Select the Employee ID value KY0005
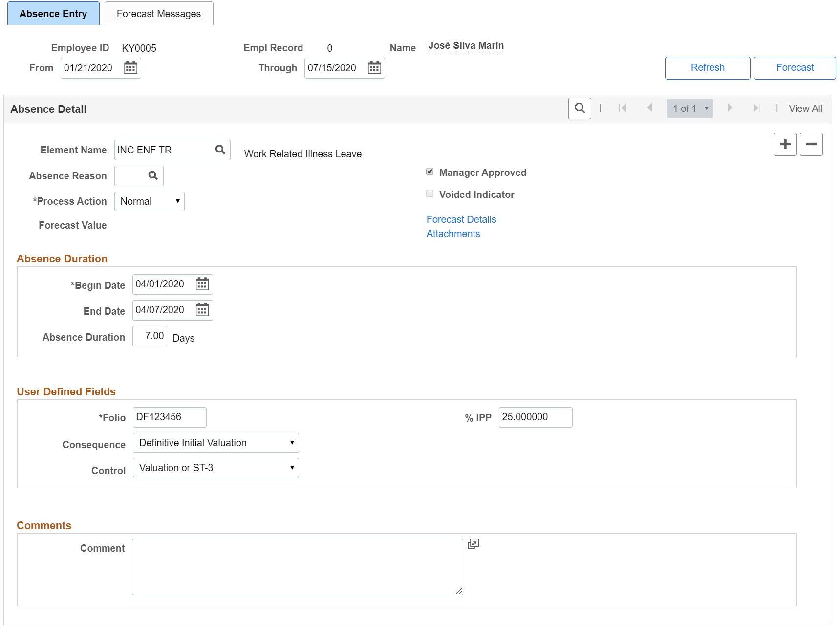The image size is (840, 628). click(139, 48)
